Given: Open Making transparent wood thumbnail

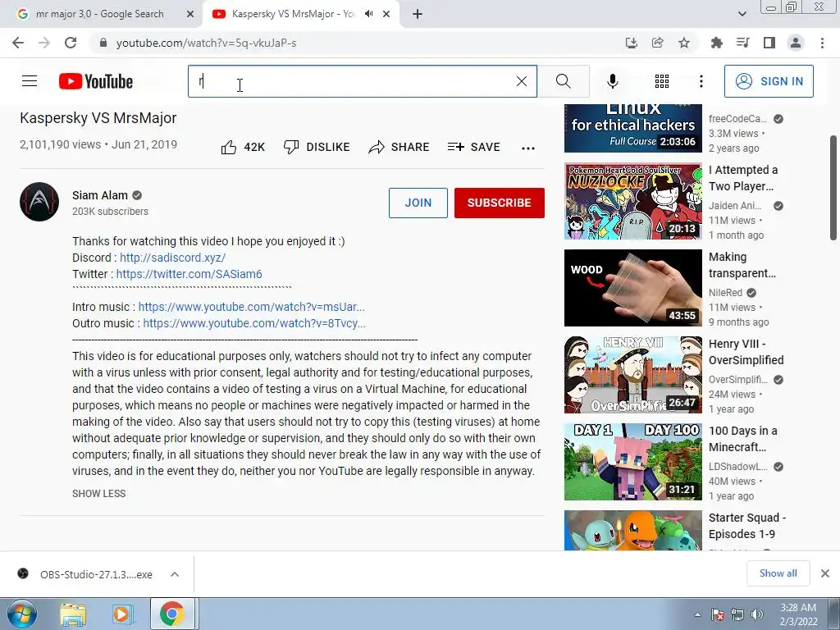Looking at the screenshot, I should (632, 288).
